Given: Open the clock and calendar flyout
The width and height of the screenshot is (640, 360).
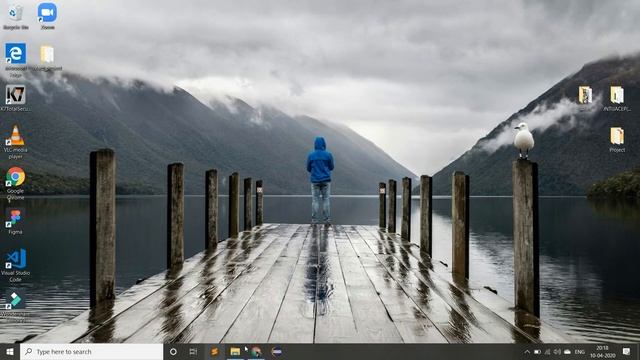Looking at the screenshot, I should point(602,351).
